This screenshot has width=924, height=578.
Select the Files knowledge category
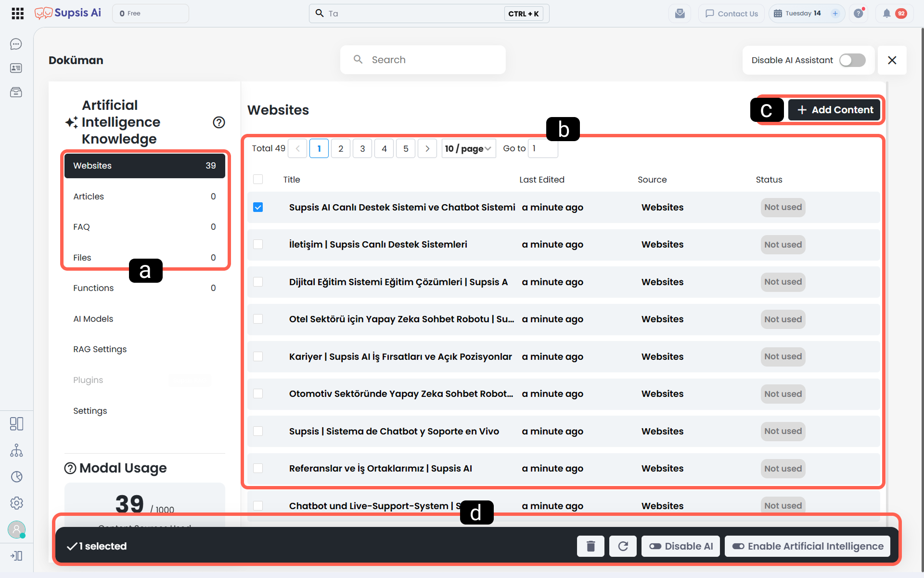click(x=145, y=258)
